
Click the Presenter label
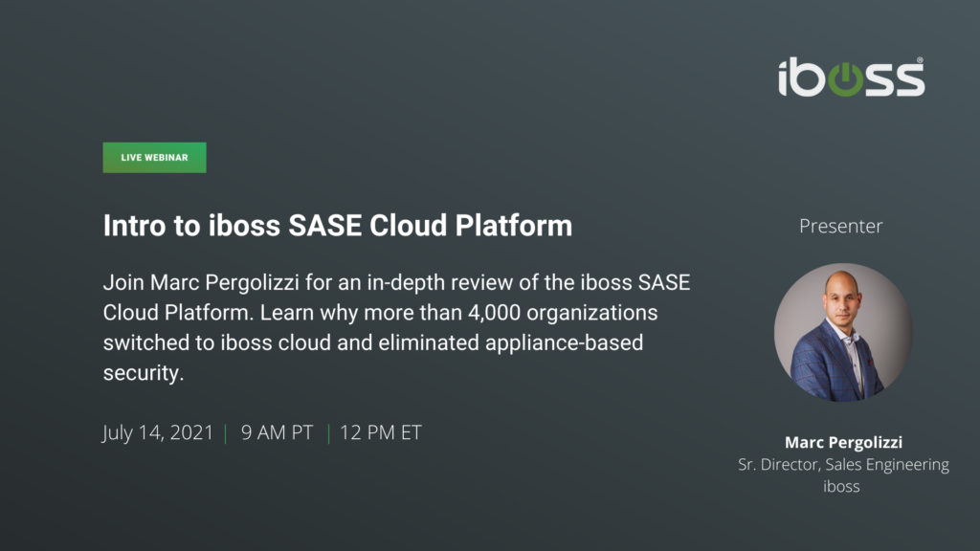click(840, 226)
